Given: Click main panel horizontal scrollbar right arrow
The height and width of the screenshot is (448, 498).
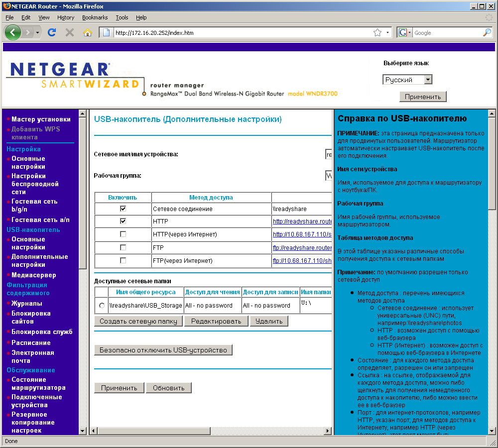Looking at the screenshot, I should click(x=328, y=431).
